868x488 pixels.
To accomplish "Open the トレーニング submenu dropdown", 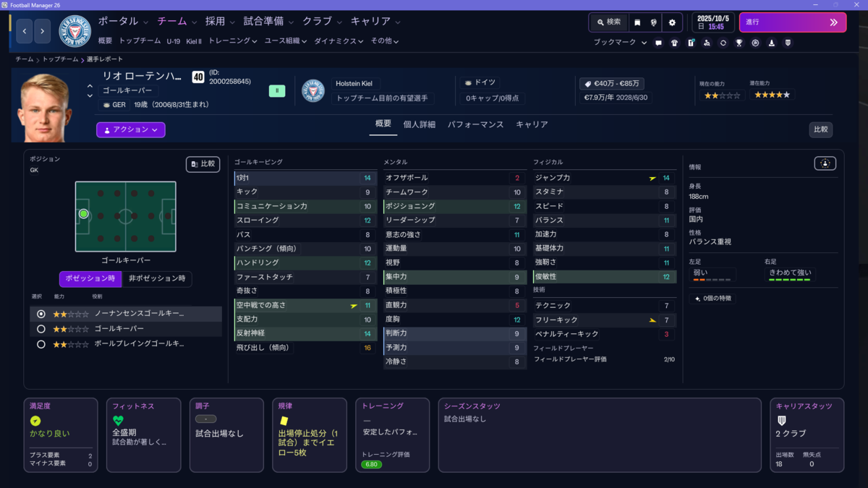I will (233, 41).
